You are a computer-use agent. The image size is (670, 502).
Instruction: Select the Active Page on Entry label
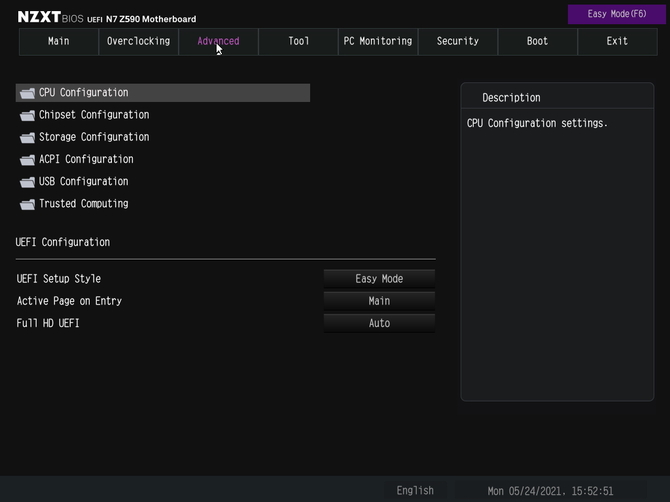(69, 301)
